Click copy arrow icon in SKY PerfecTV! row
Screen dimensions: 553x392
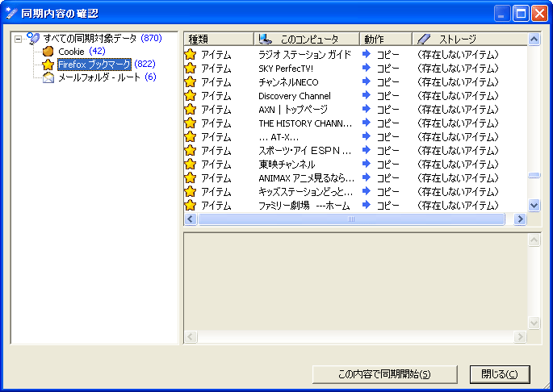pos(367,68)
